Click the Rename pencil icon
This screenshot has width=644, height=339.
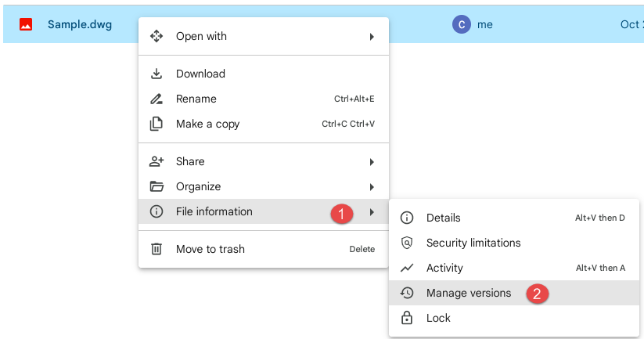(156, 99)
